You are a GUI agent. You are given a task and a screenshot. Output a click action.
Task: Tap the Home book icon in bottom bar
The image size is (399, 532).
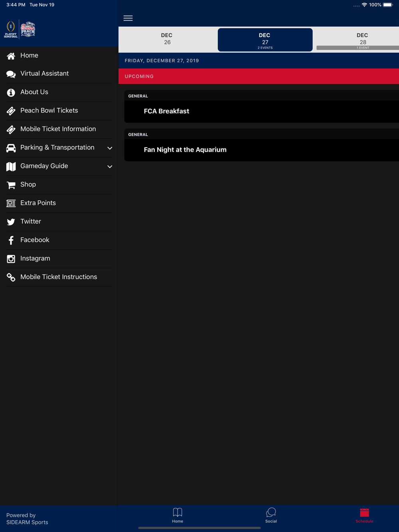178,512
